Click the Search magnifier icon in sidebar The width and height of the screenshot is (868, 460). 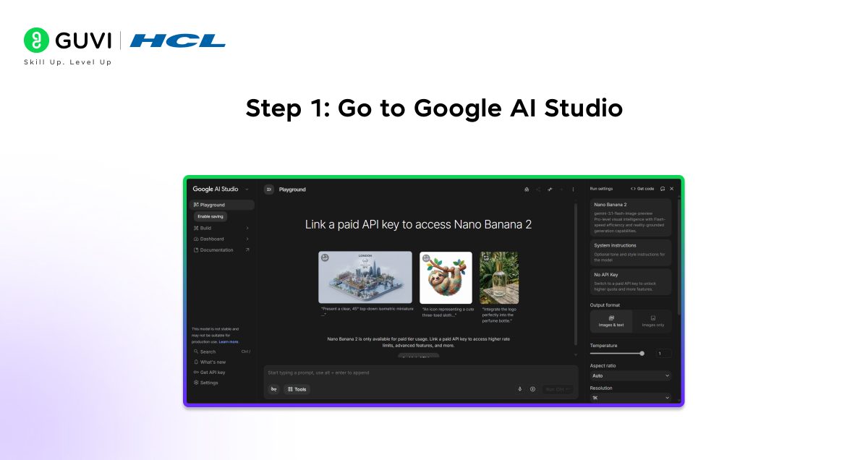[196, 352]
